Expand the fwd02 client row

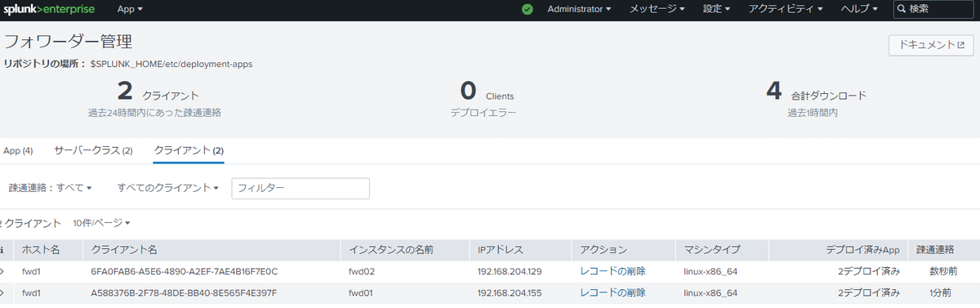pyautogui.click(x=2, y=270)
